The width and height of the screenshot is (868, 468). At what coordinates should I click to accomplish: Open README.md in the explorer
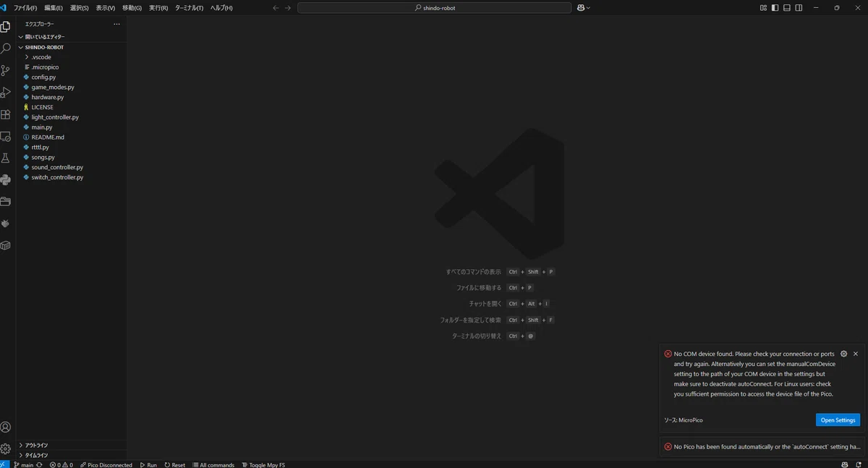point(48,137)
